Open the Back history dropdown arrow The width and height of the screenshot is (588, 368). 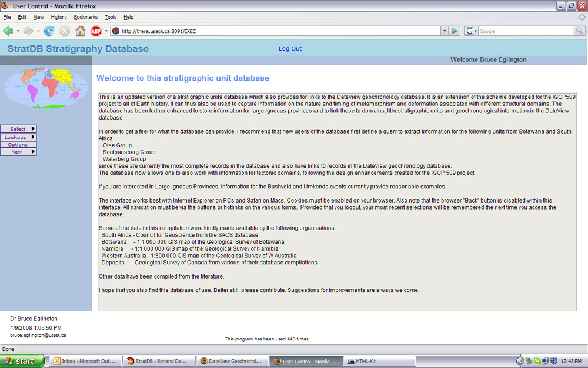tap(18, 31)
